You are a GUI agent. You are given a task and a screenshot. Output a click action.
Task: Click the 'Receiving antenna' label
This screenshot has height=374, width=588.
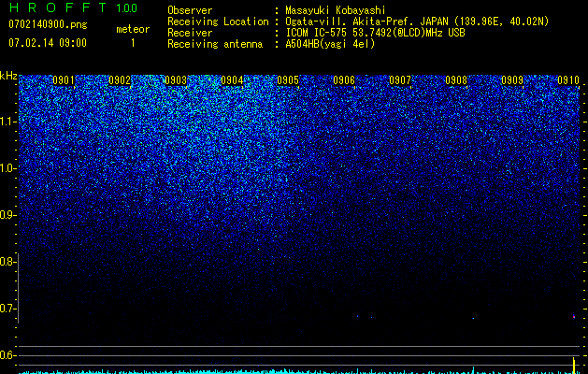[x=215, y=44]
